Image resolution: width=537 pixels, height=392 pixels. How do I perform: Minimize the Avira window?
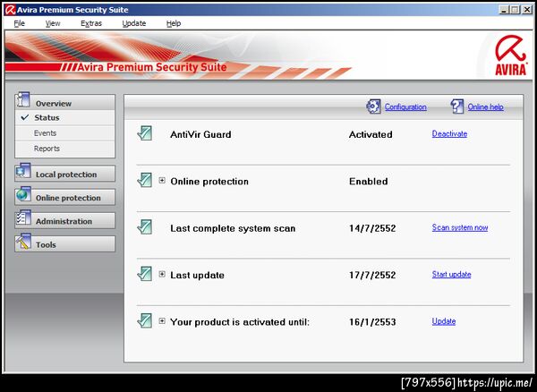504,10
